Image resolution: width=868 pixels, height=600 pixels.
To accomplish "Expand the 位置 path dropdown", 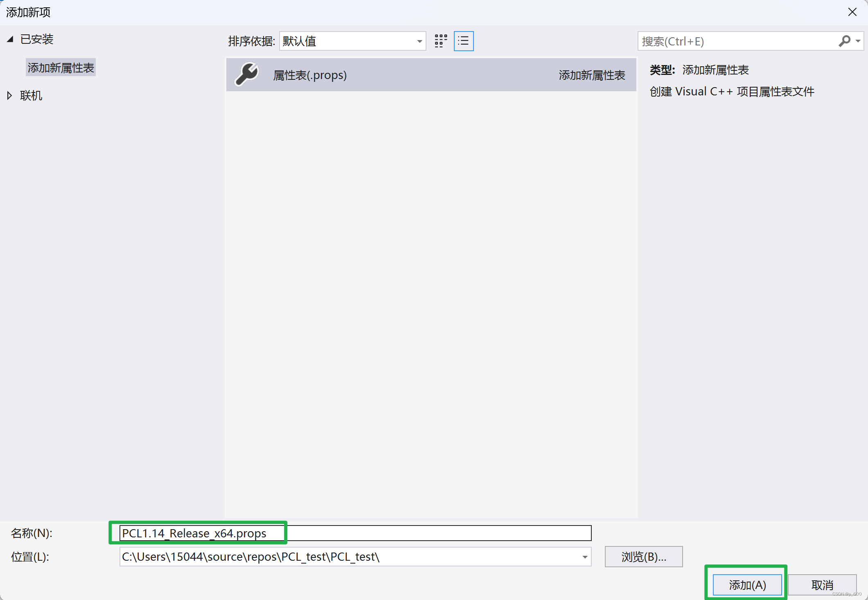I will 585,557.
